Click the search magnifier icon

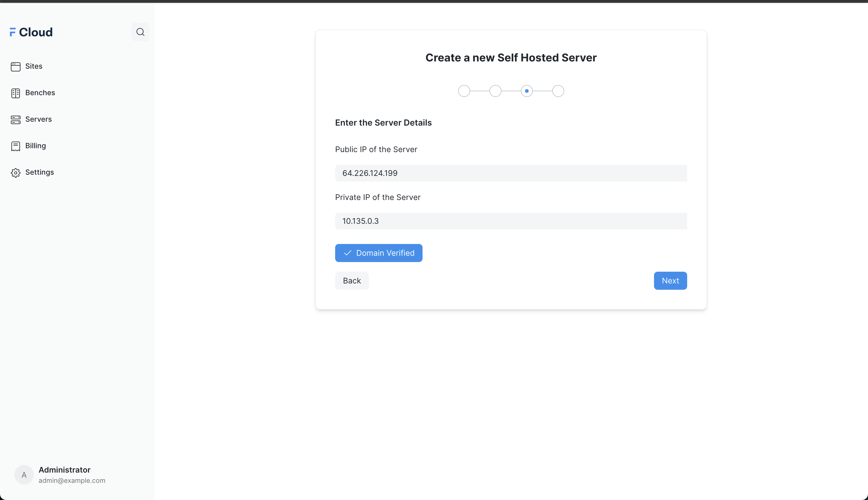click(140, 32)
